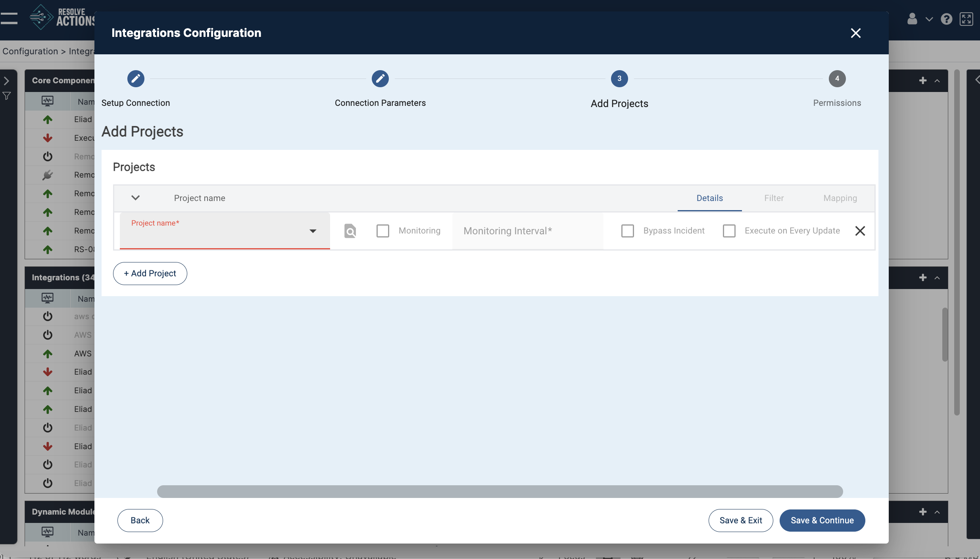Enable the Monitoring checkbox

(383, 231)
